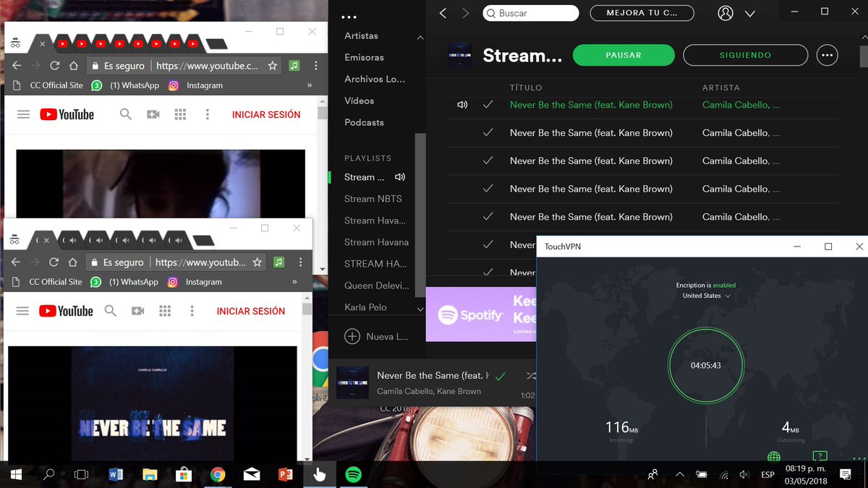The height and width of the screenshot is (488, 868).
Task: Open the Artistas section in Spotify sidebar
Action: click(x=361, y=35)
